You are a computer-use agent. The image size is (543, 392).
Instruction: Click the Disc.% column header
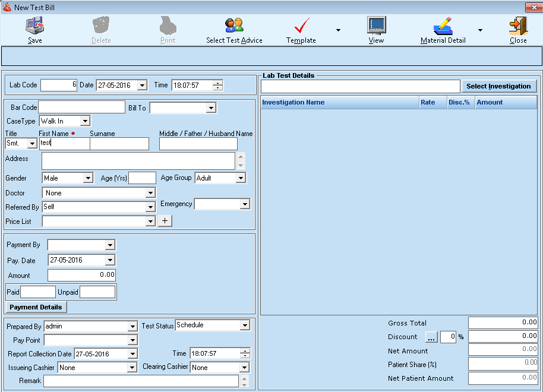point(461,103)
